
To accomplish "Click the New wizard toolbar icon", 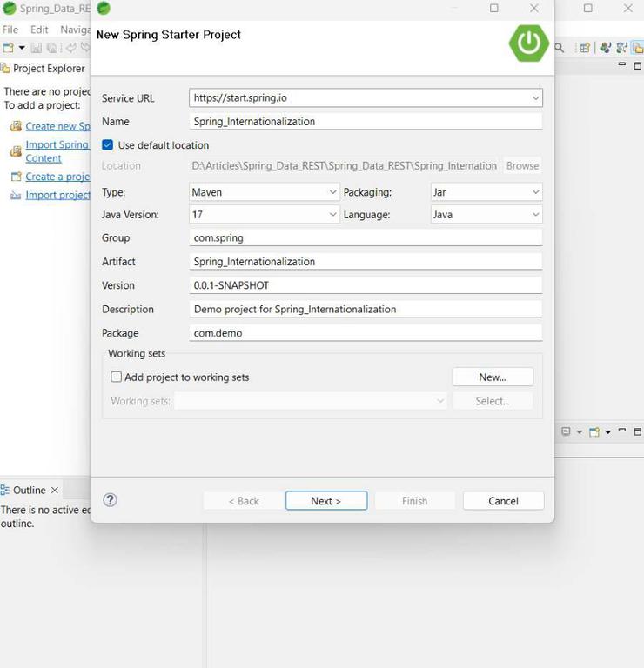I will click(8, 48).
